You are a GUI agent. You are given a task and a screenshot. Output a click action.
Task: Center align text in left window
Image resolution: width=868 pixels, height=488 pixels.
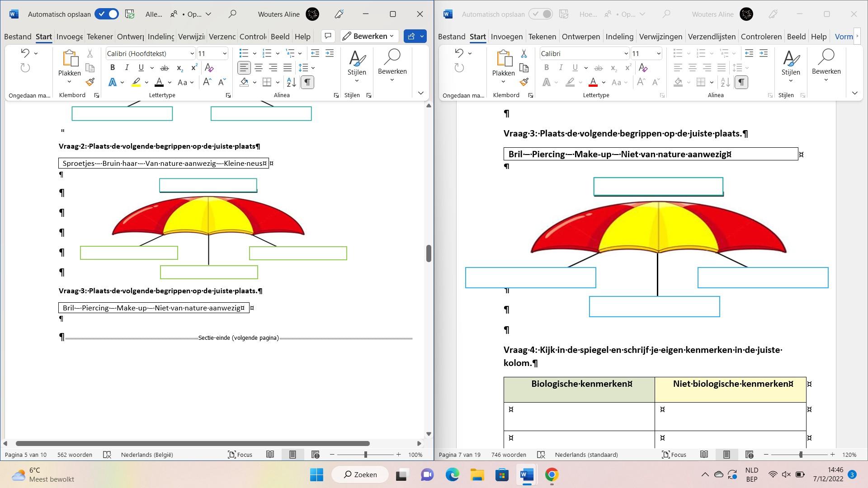point(259,68)
